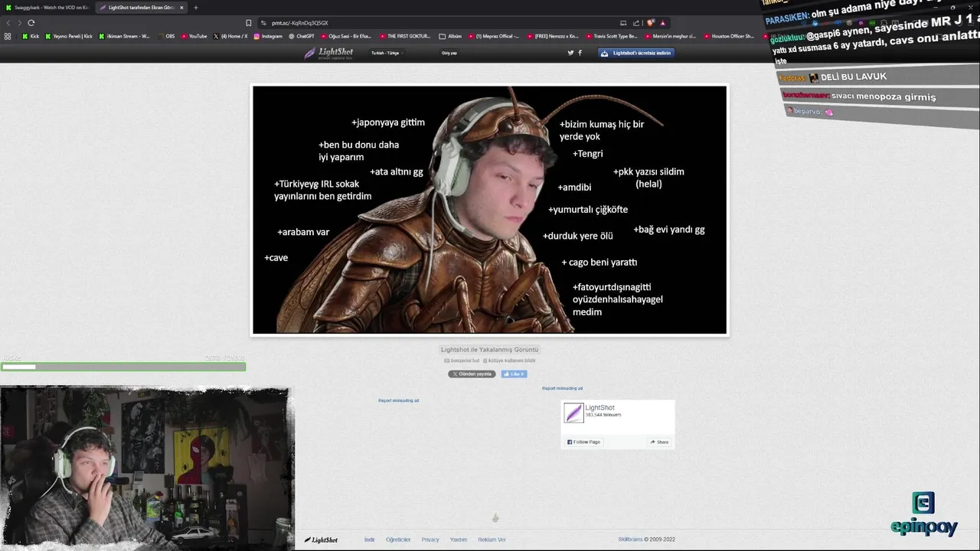The image size is (980, 551).
Task: Click Lightshot'ı ücretsiz indirin download button
Action: point(636,53)
